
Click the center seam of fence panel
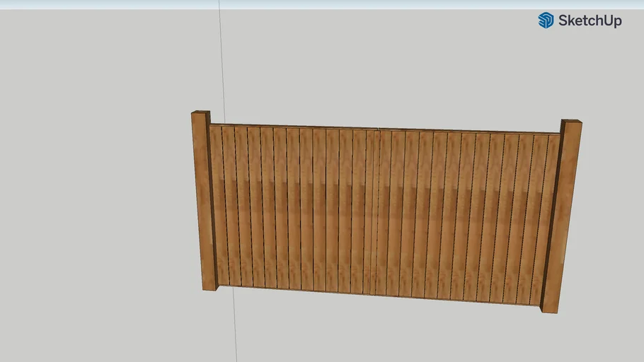pyautogui.click(x=374, y=212)
